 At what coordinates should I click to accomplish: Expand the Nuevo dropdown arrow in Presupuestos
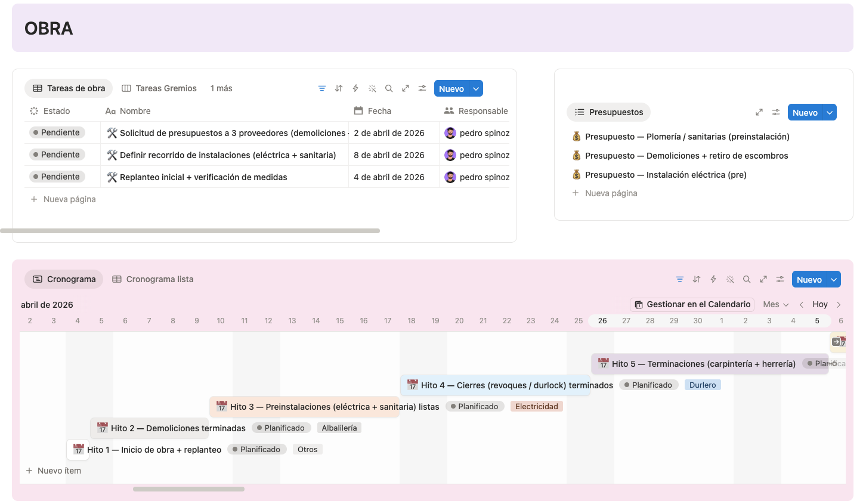click(830, 112)
